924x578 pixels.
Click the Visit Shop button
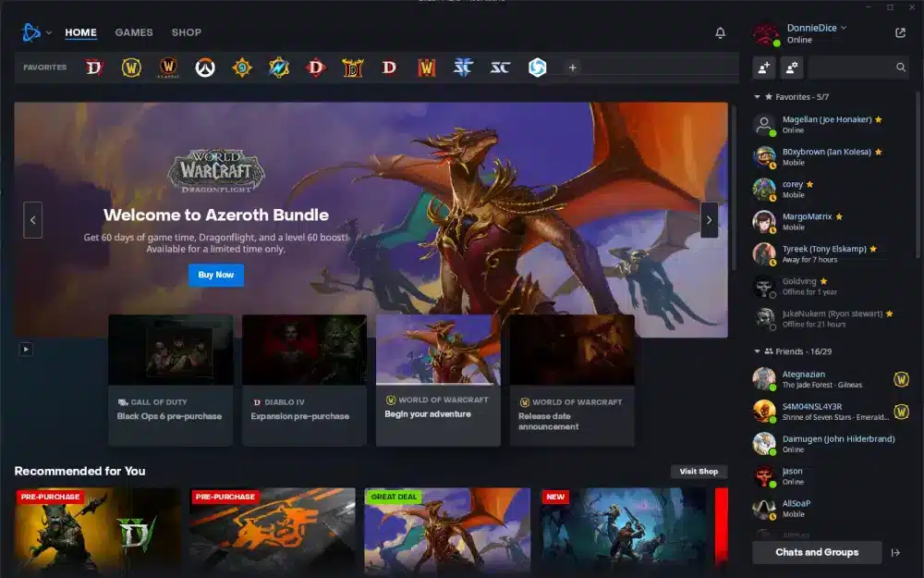[x=699, y=472]
